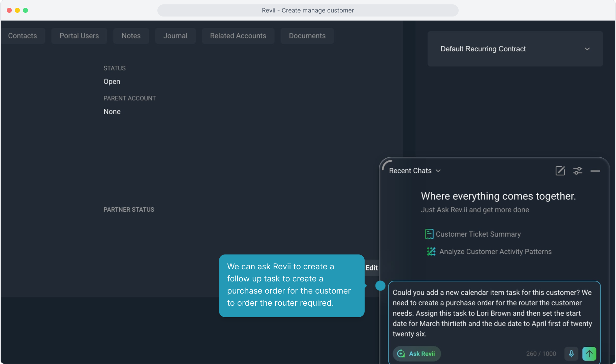Viewport: 616px width, 364px height.
Task: Switch to the Contacts tab
Action: [x=23, y=36]
